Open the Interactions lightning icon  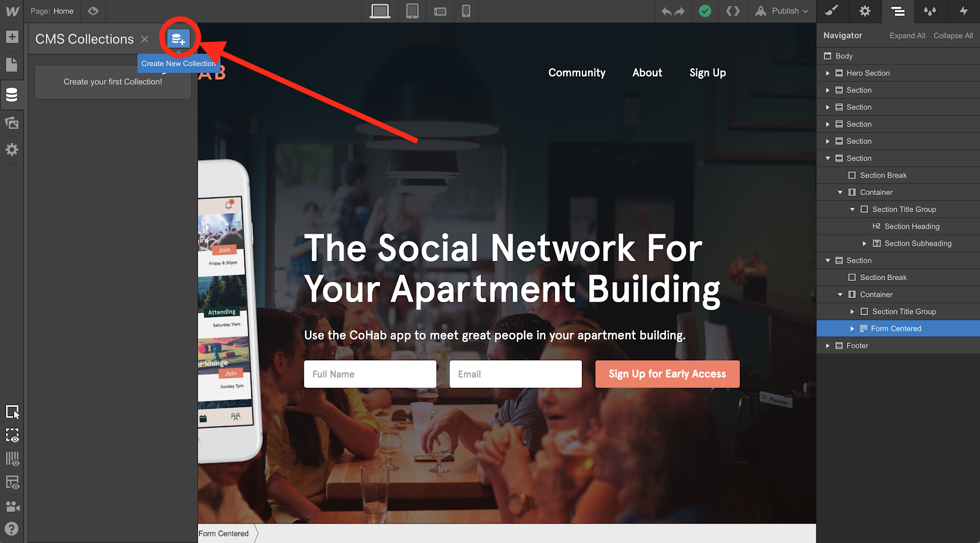[x=963, y=11]
